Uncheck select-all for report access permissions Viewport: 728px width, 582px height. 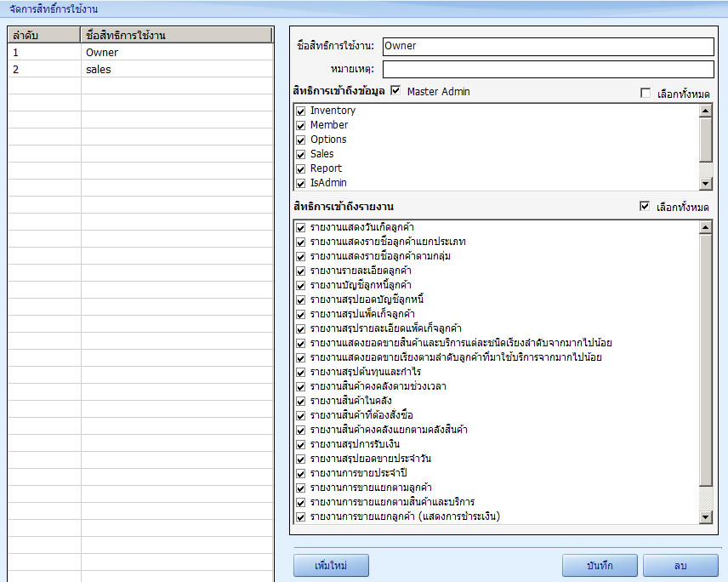(x=646, y=207)
